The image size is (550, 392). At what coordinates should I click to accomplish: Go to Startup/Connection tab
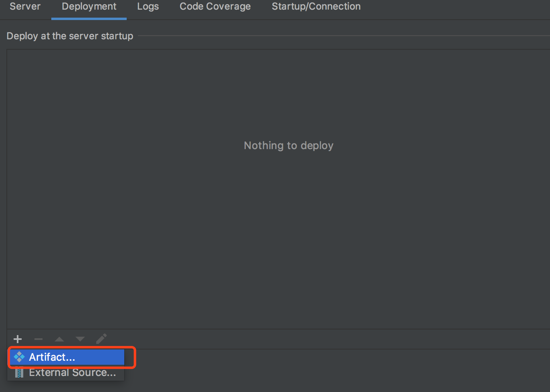point(316,6)
